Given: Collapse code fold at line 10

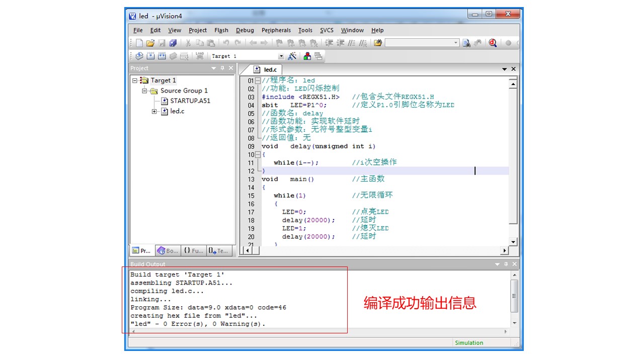Looking at the screenshot, I should pos(258,154).
